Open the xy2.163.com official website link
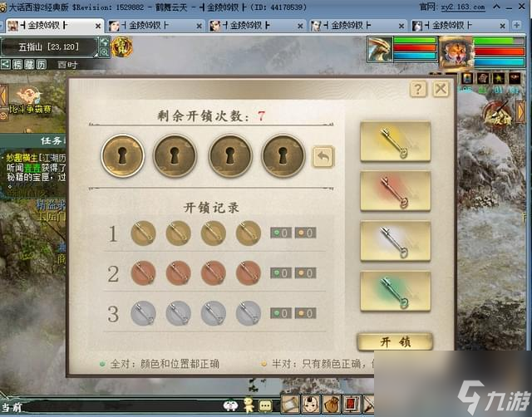Image resolution: width=532 pixels, height=417 pixels. (463, 7)
